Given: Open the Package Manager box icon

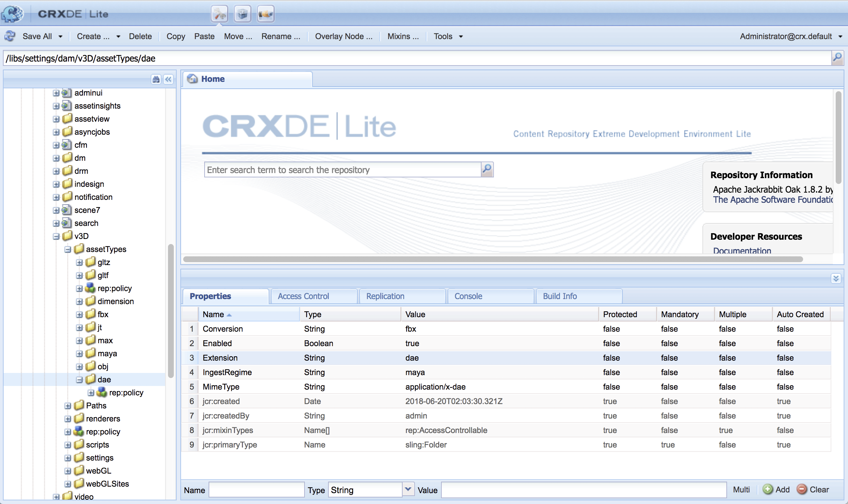Looking at the screenshot, I should pos(243,14).
